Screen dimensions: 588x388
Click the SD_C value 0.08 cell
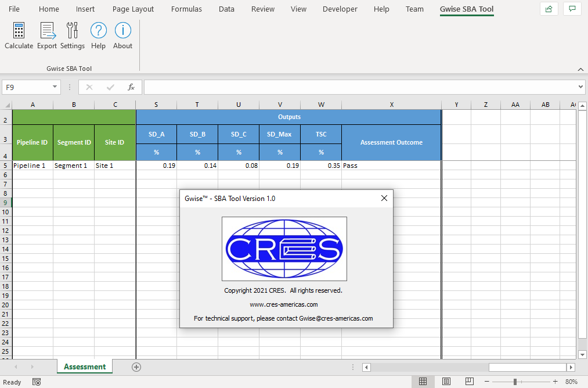tap(239, 166)
